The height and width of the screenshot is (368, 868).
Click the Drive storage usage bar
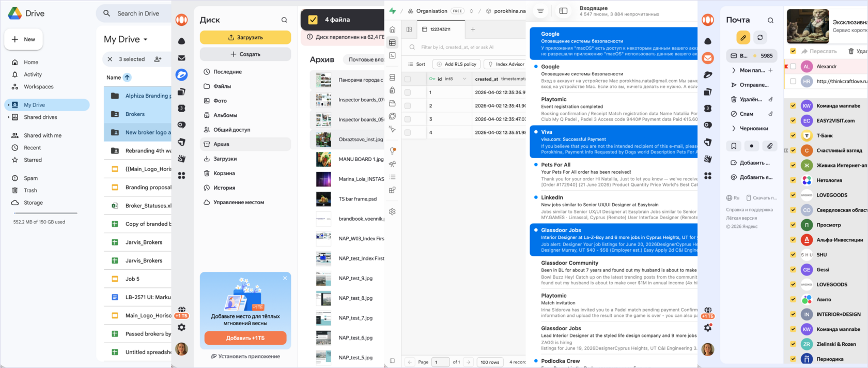pyautogui.click(x=45, y=213)
